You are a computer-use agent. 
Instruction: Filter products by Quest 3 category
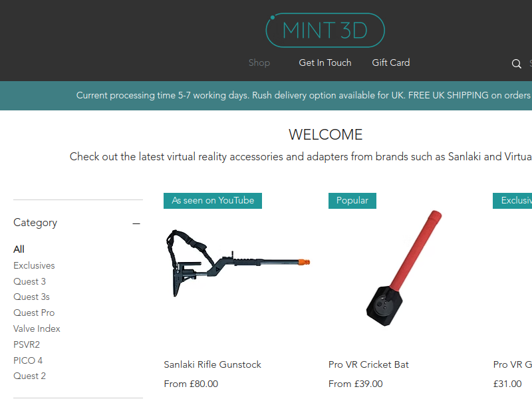[x=29, y=281]
